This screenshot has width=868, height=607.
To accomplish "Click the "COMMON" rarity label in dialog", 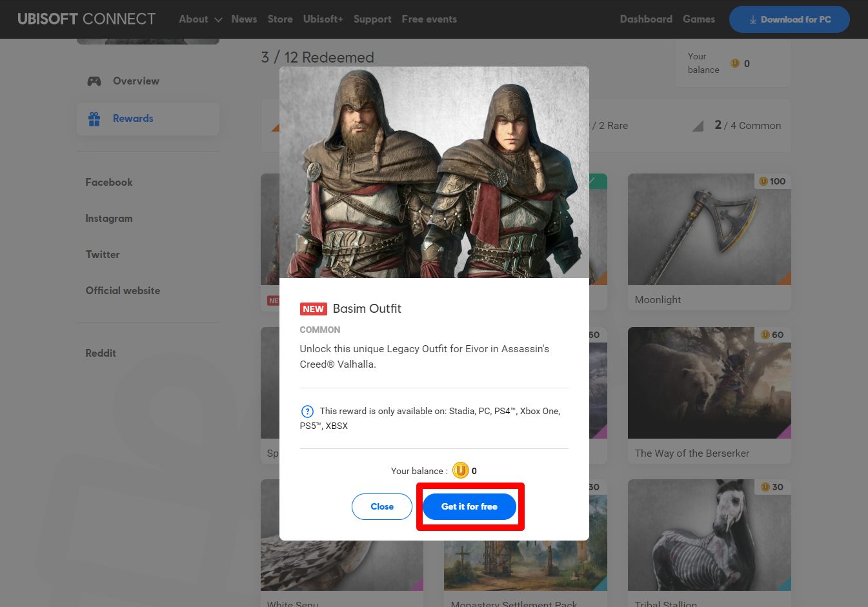I will 320,330.
